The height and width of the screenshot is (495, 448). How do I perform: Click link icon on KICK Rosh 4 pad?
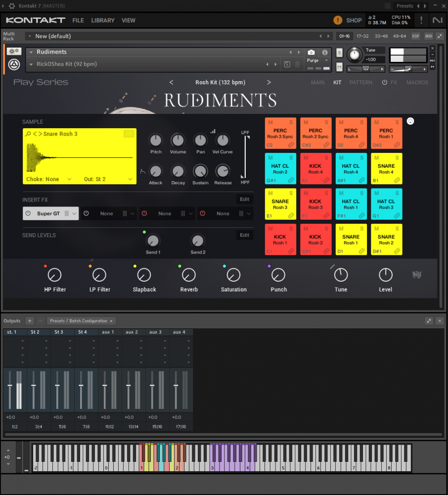pyautogui.click(x=326, y=180)
